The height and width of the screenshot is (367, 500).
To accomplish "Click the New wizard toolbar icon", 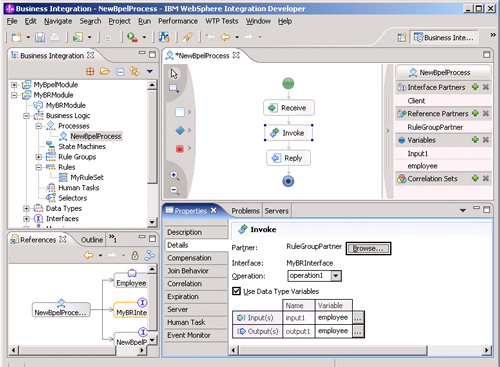I will click(x=17, y=37).
